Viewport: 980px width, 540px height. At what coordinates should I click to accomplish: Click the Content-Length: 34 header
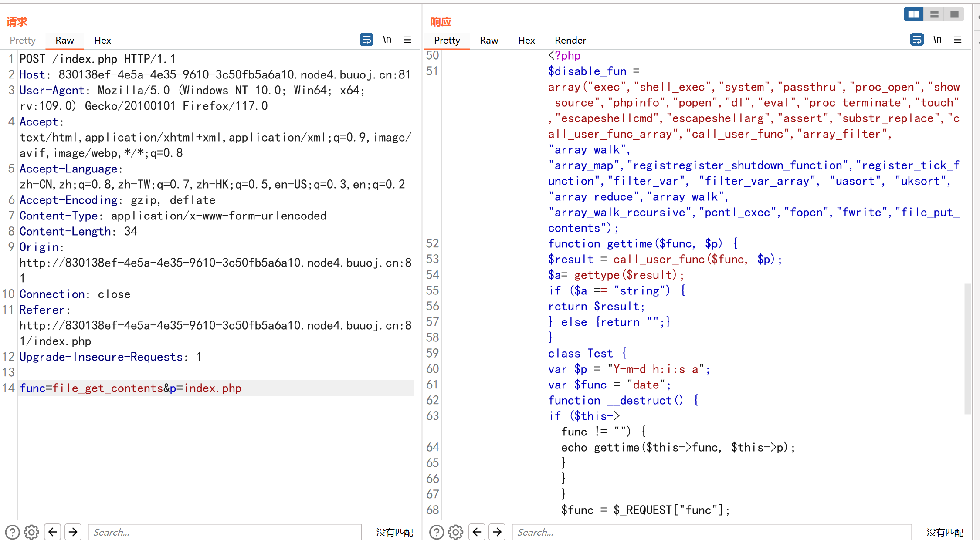coord(78,231)
